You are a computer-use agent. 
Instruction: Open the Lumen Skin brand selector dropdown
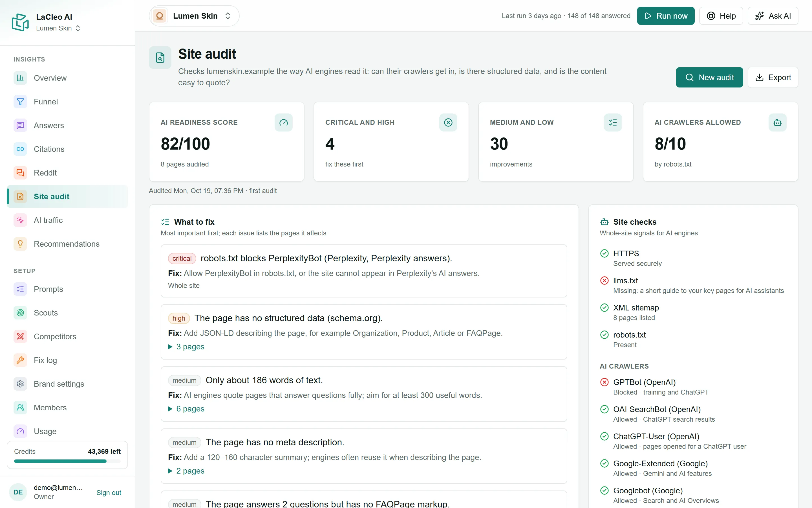click(194, 16)
